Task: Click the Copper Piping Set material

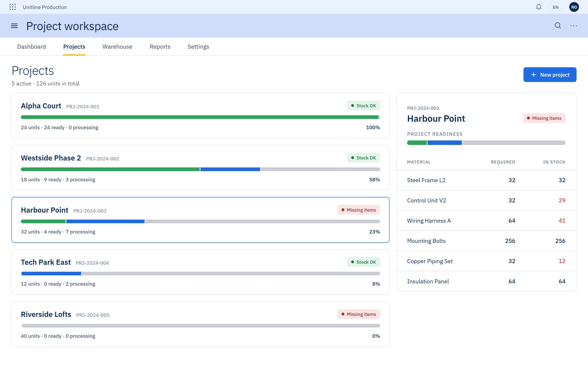Action: 486,261
